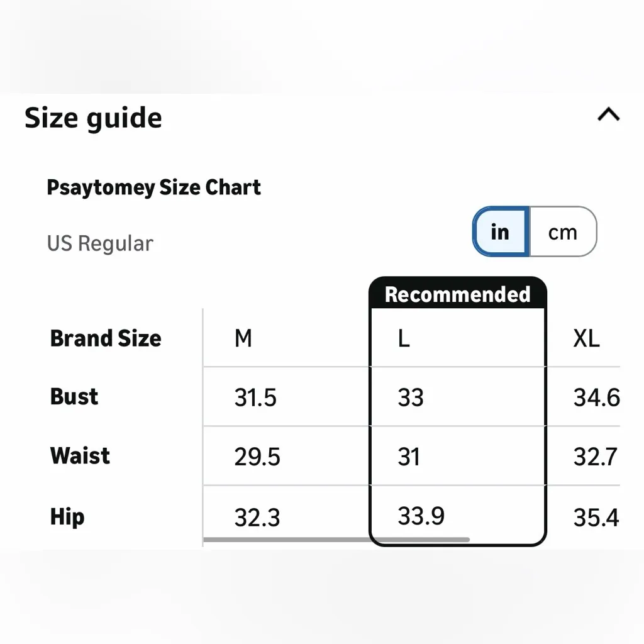
Task: Click the Size guide heading
Action: (93, 118)
